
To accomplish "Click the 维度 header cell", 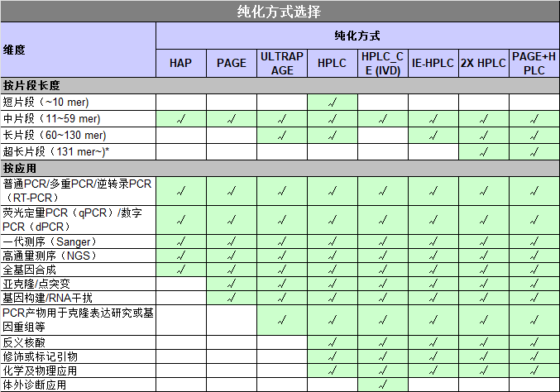I will coord(78,50).
